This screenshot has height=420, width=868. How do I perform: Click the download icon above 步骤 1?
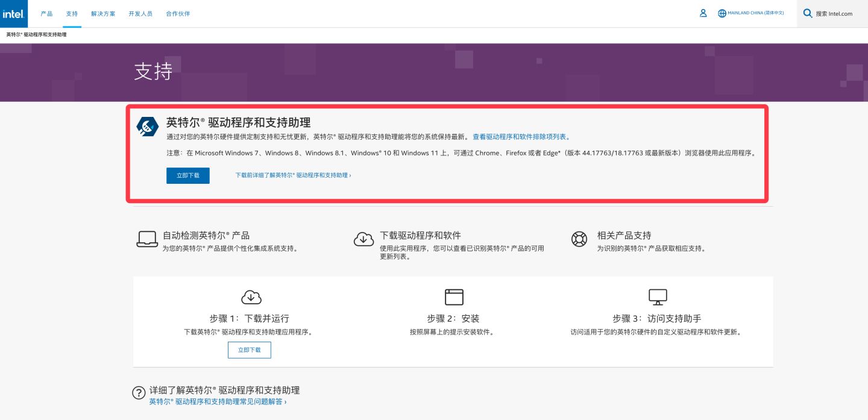click(x=251, y=297)
